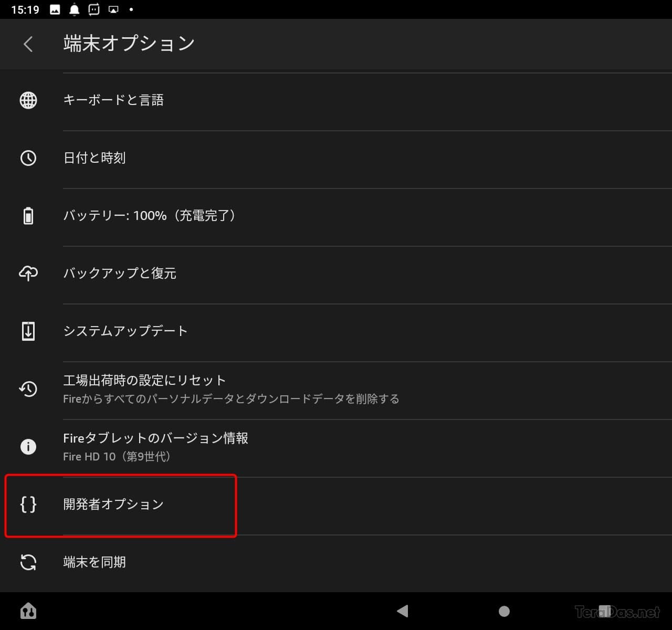Open バックアップと復元
672x630 pixels.
[336, 274]
